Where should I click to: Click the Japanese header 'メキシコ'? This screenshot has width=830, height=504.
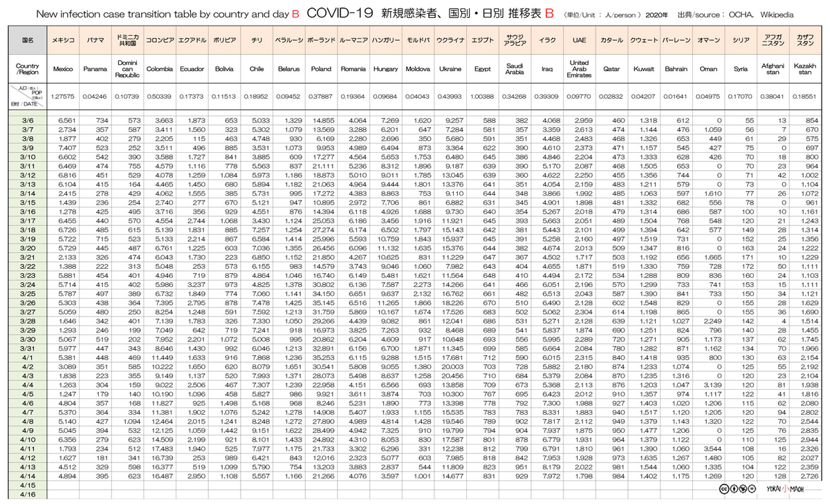pyautogui.click(x=63, y=41)
